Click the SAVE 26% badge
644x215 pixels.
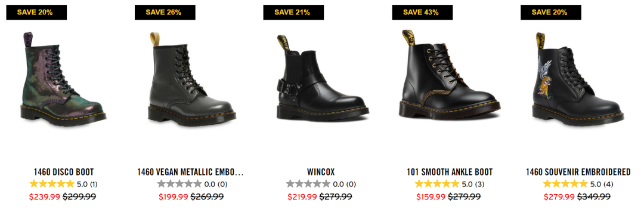coord(165,13)
